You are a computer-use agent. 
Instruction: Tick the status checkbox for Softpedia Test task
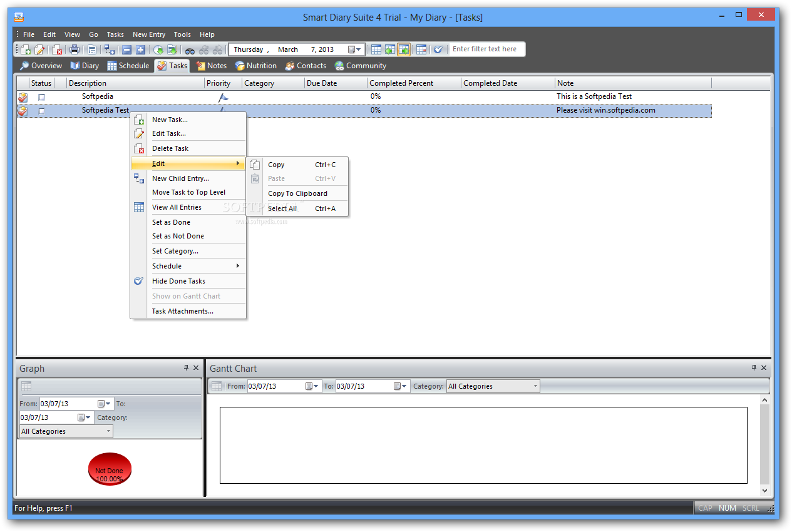[42, 111]
